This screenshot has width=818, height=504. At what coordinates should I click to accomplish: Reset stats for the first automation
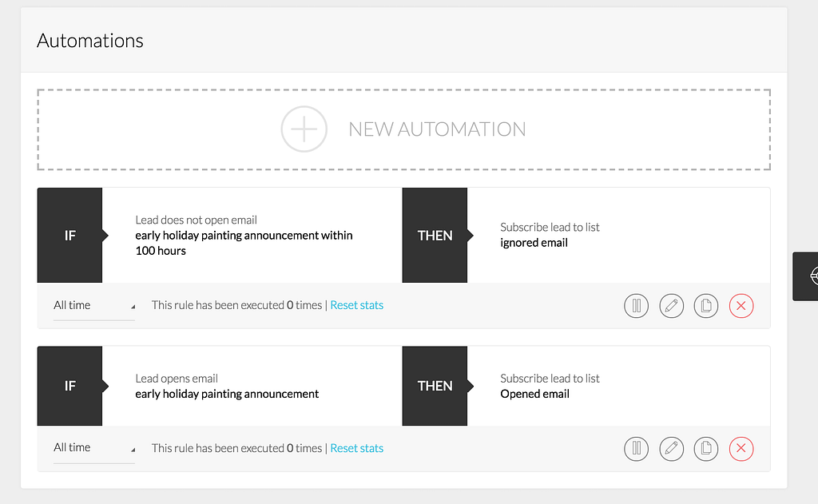pos(357,305)
